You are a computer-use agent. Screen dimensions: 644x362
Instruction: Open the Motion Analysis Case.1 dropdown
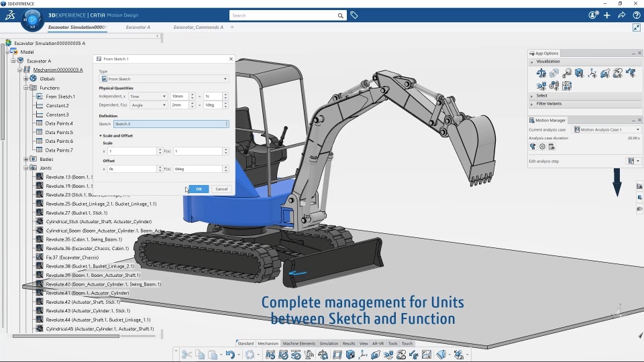(x=606, y=129)
